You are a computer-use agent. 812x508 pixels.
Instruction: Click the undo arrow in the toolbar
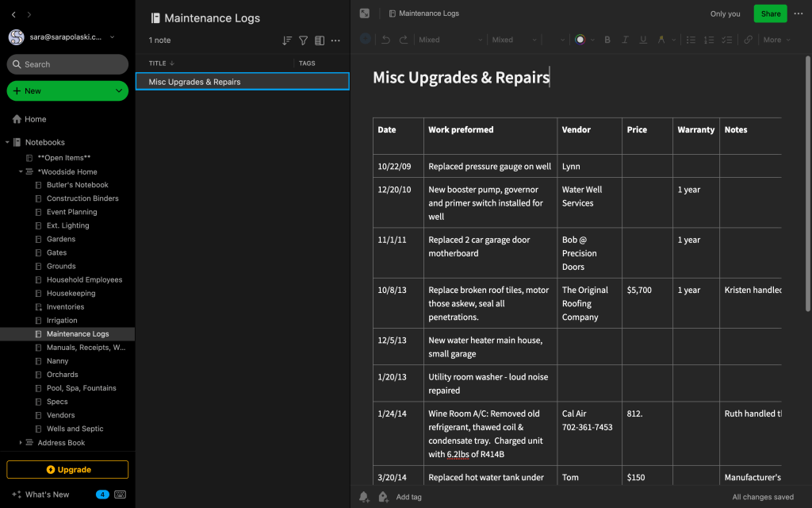[x=386, y=40]
